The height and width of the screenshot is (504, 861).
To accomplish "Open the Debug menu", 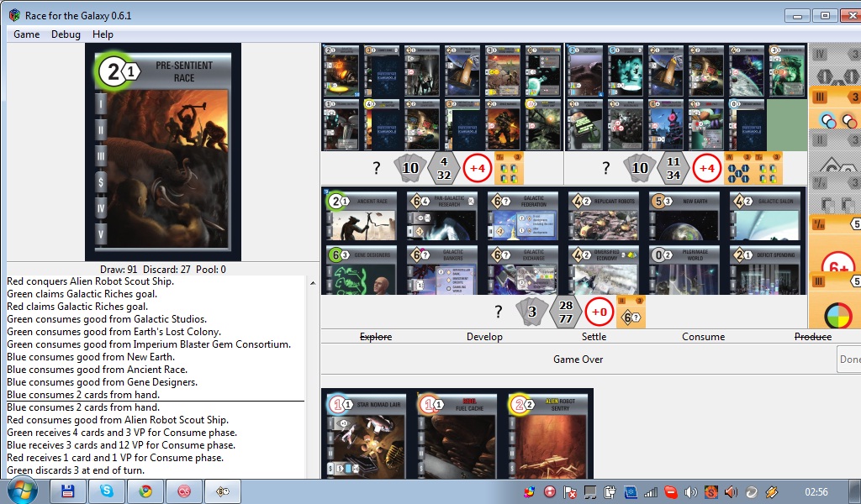I will (x=66, y=34).
